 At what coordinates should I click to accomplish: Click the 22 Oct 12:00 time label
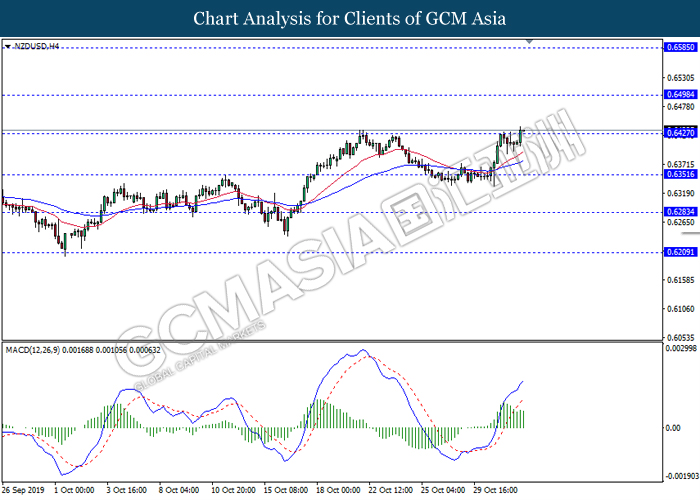pyautogui.click(x=391, y=490)
